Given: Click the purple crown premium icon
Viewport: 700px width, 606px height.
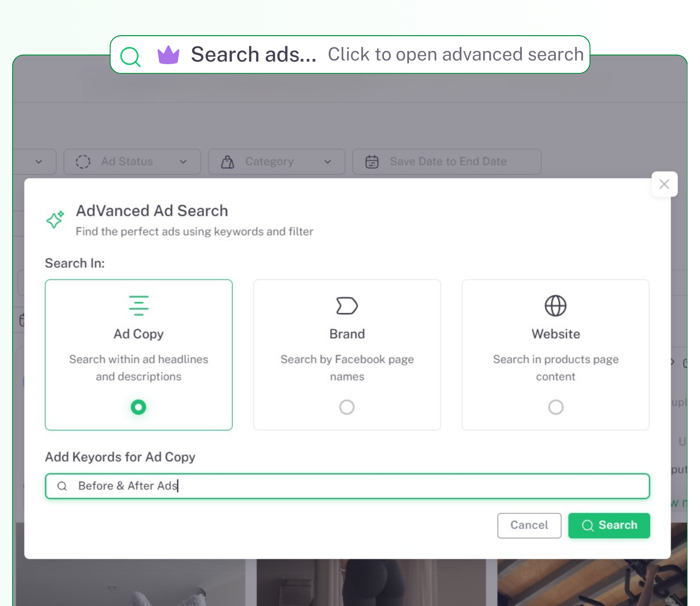Looking at the screenshot, I should pos(169,55).
